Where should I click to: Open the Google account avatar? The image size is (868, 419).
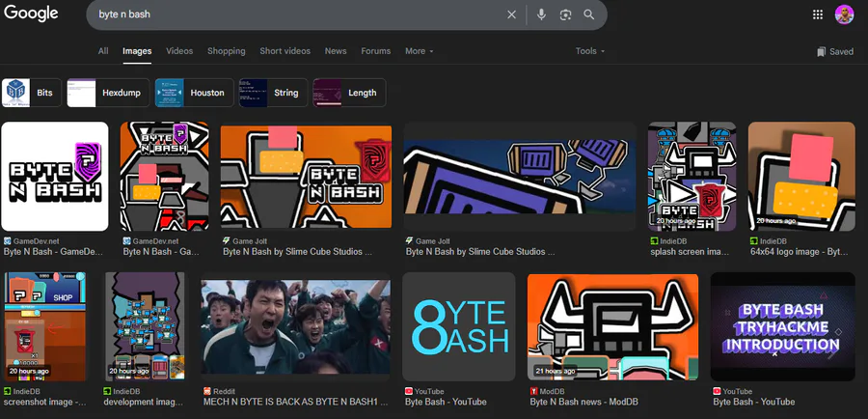[844, 14]
